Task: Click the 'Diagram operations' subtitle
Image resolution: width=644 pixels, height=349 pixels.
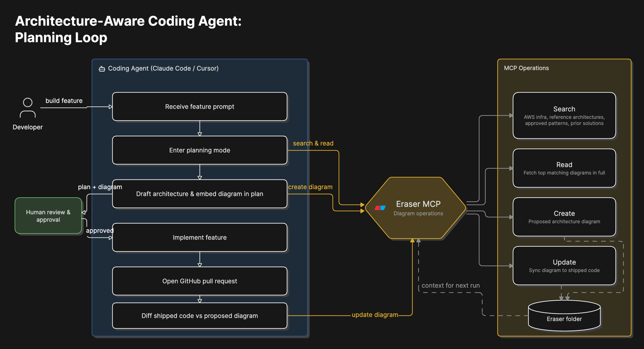Action: (418, 213)
